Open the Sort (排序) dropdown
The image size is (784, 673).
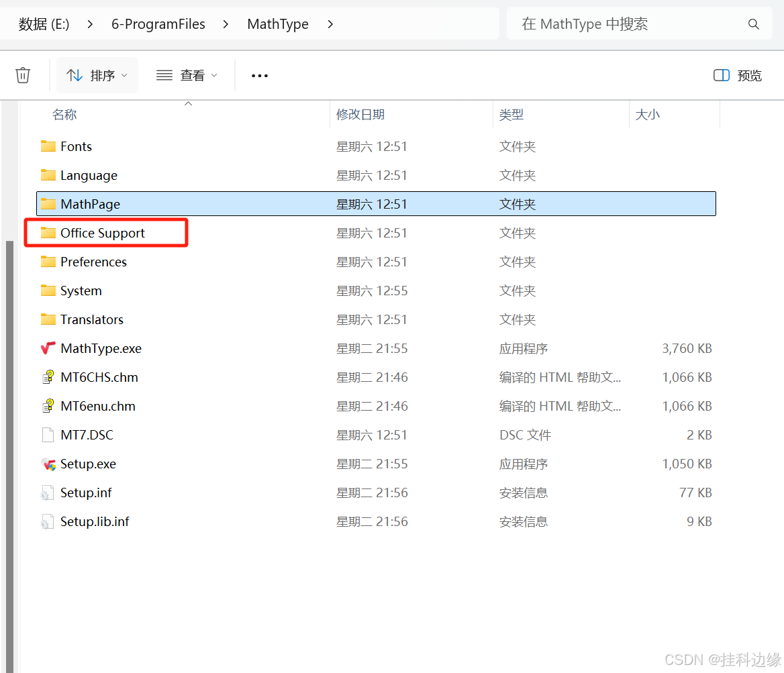(x=97, y=76)
